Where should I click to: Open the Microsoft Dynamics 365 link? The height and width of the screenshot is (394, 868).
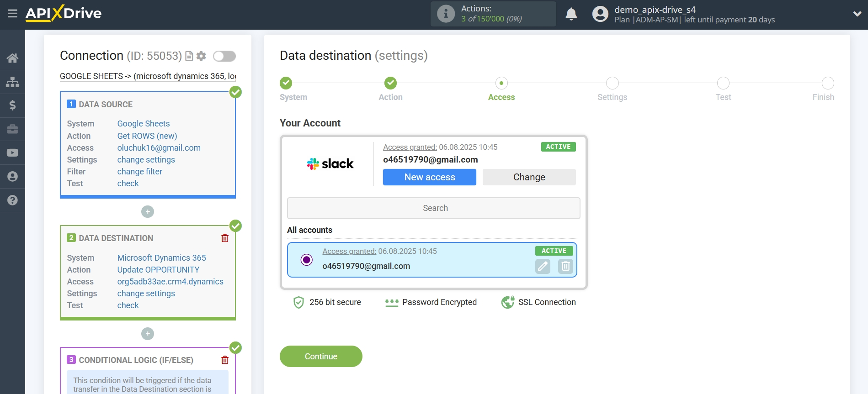[x=162, y=258]
